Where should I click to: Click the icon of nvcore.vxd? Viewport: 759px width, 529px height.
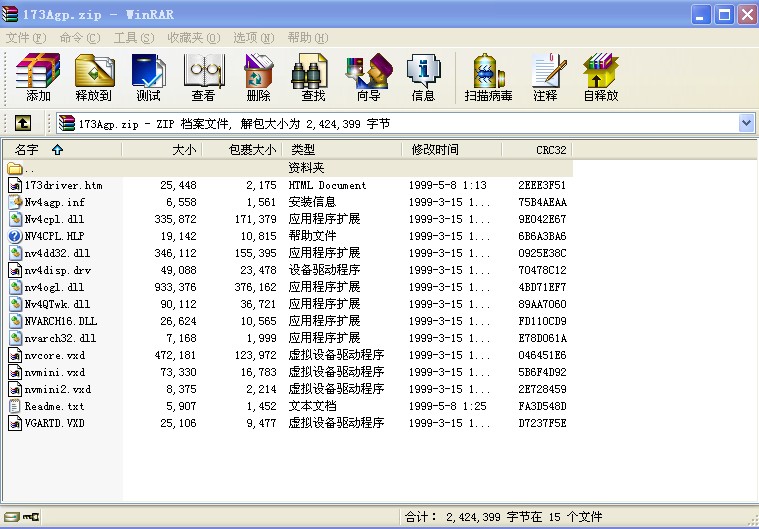[x=15, y=355]
